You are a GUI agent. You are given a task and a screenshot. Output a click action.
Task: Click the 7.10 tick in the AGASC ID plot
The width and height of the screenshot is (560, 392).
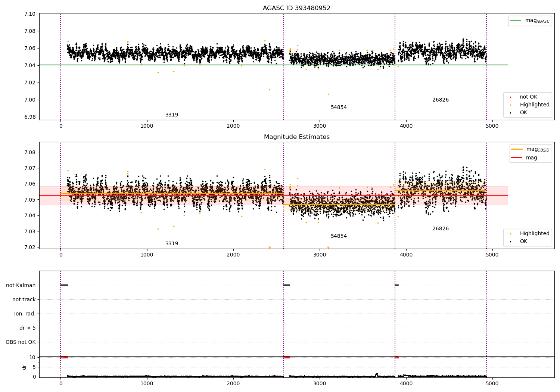[x=30, y=14]
